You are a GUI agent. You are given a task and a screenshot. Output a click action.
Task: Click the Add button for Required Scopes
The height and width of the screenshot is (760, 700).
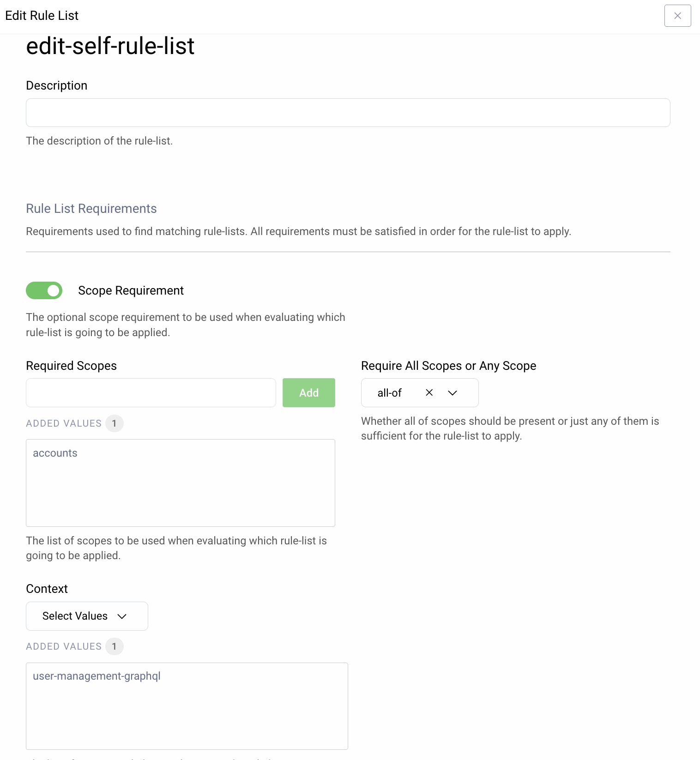tap(308, 392)
